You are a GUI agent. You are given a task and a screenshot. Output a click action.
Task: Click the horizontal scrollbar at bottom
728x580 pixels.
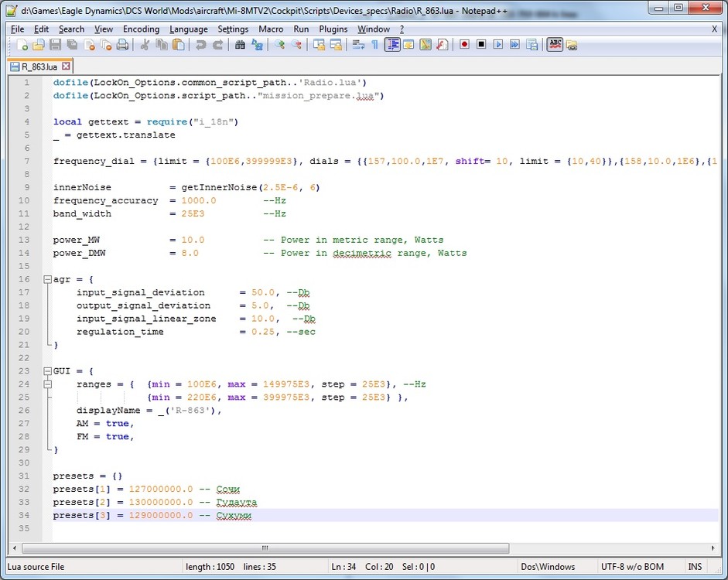pos(263,548)
